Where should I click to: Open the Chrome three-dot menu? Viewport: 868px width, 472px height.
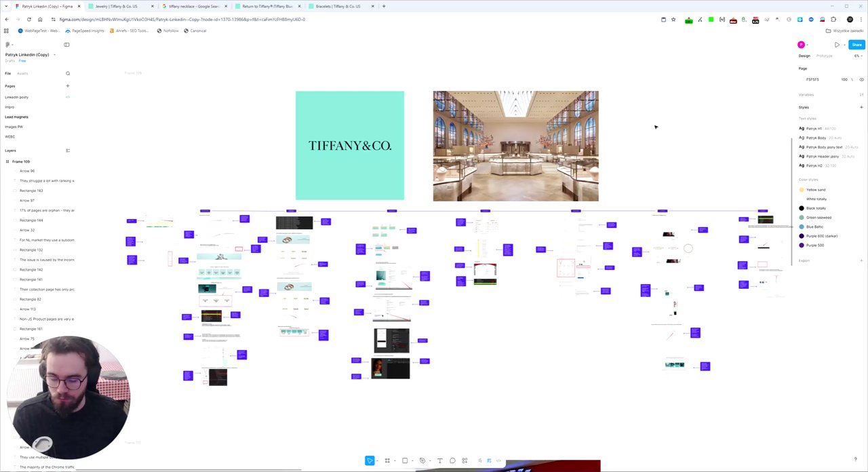tap(861, 20)
